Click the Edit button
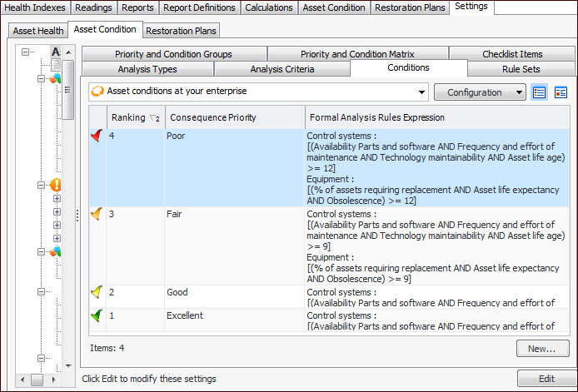This screenshot has height=392, width=578. pos(546,379)
